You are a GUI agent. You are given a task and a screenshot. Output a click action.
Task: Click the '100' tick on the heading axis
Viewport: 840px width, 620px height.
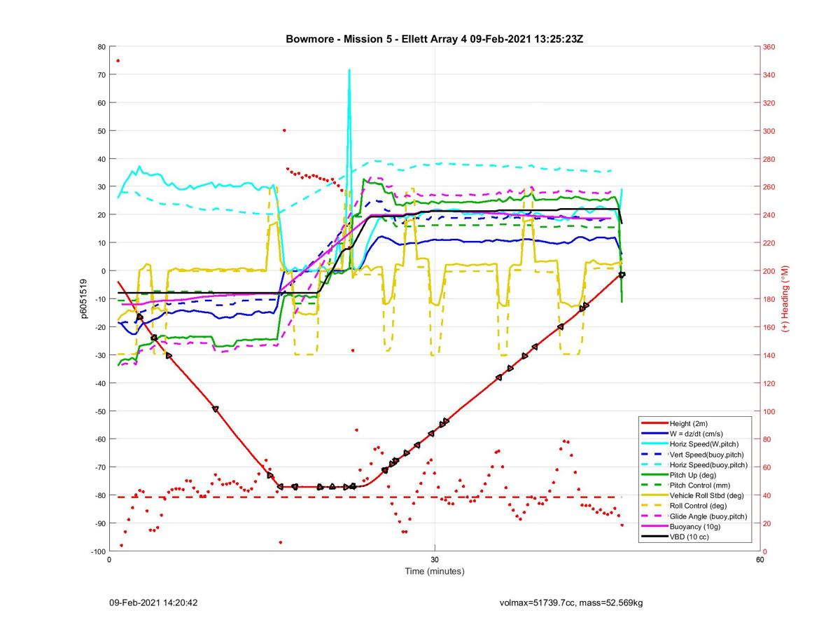click(x=769, y=411)
